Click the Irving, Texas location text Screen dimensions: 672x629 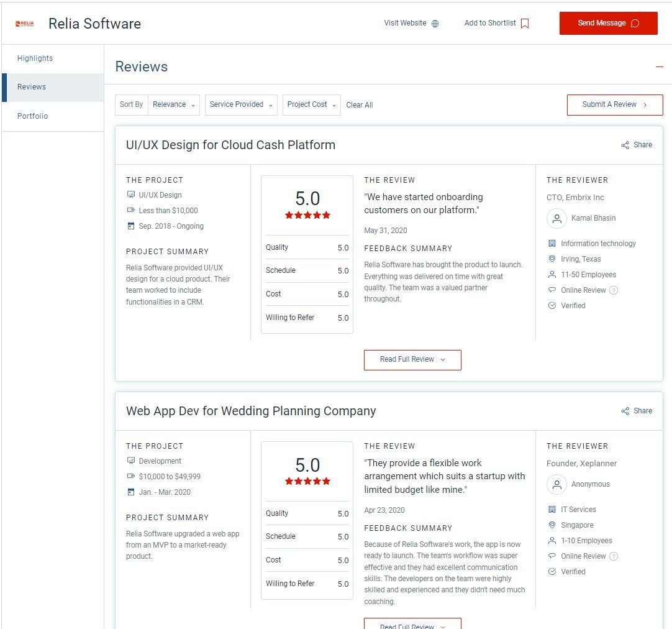click(x=581, y=259)
